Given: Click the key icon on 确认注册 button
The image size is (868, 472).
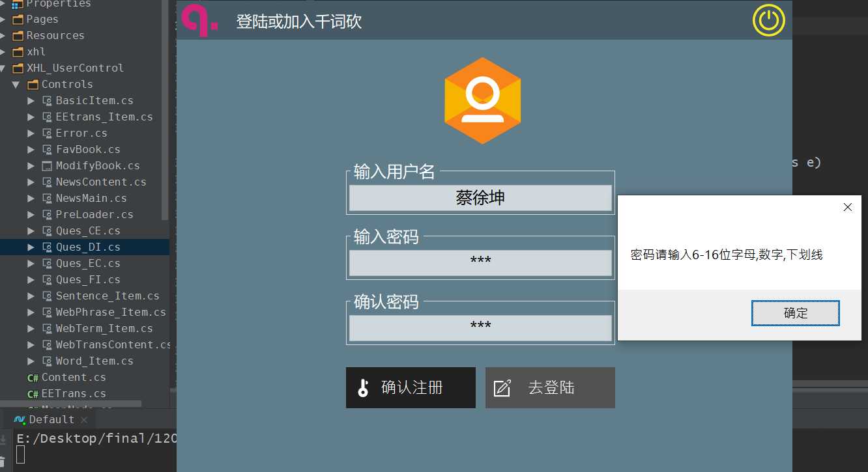Looking at the screenshot, I should coord(364,388).
